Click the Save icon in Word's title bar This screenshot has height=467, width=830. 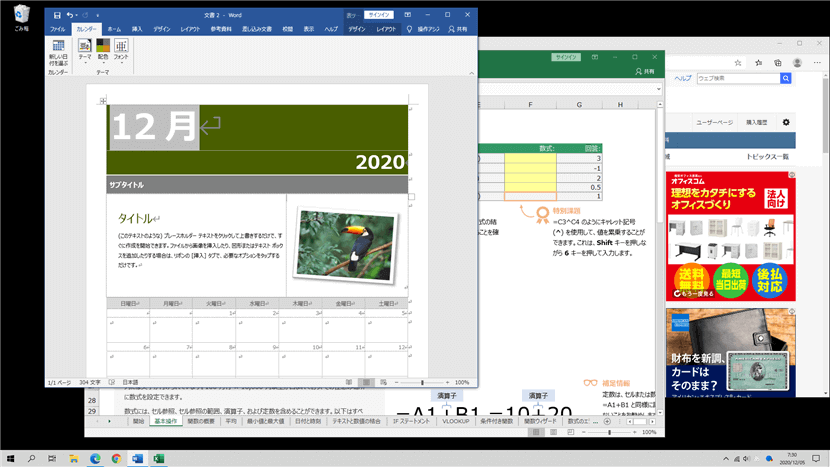point(57,15)
